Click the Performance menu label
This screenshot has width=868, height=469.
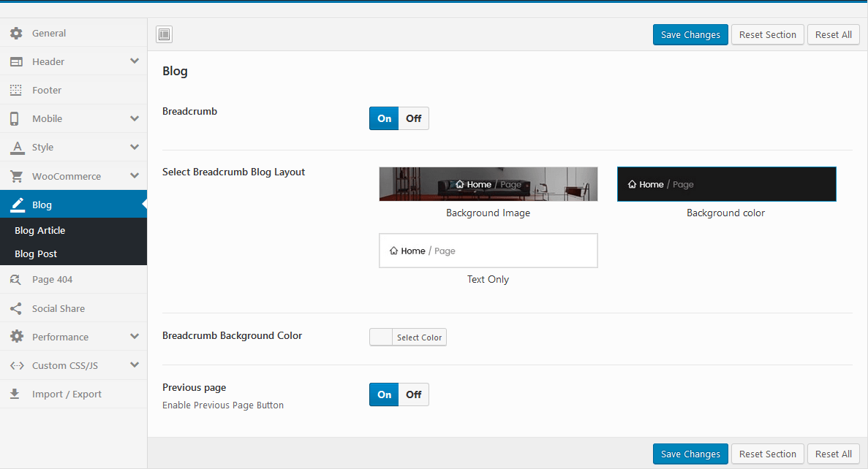tap(61, 337)
